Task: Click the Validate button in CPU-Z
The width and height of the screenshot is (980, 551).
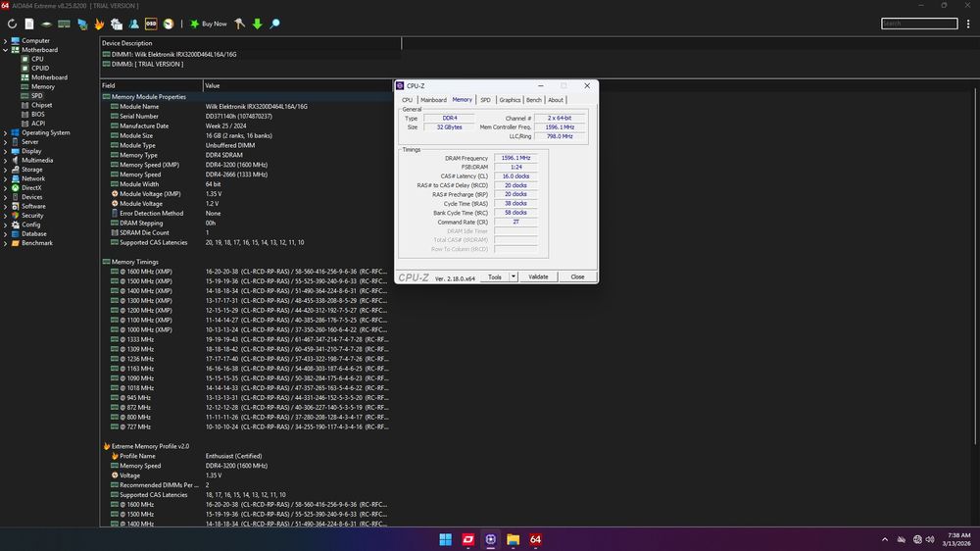Action: coord(538,277)
